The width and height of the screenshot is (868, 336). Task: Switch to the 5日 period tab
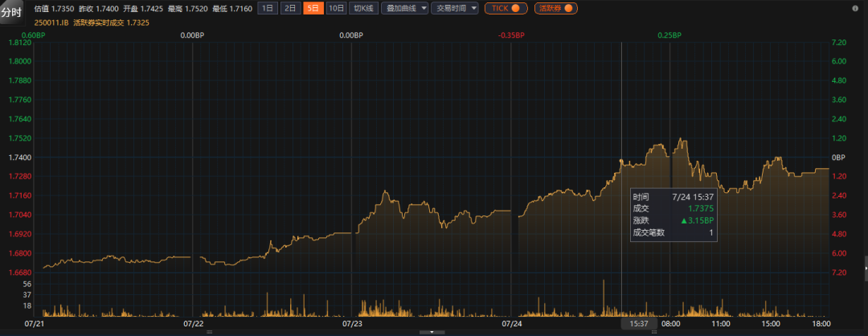pyautogui.click(x=313, y=8)
